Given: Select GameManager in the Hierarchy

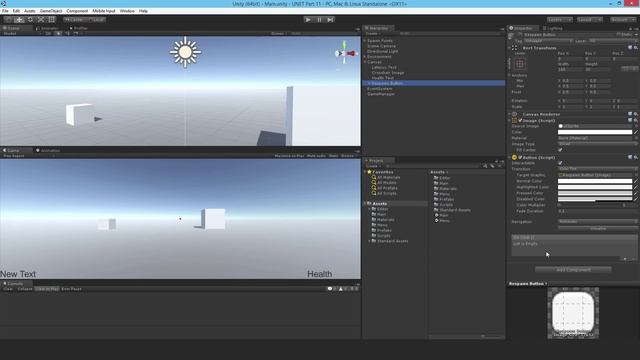Looking at the screenshot, I should coord(381,94).
